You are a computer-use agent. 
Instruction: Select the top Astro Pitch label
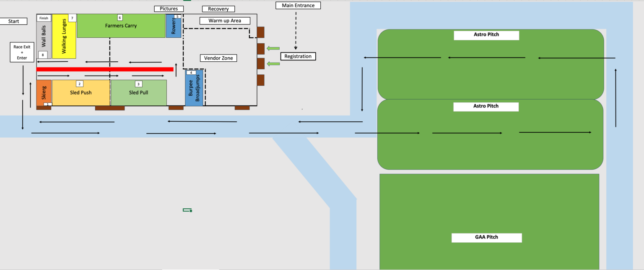(486, 35)
